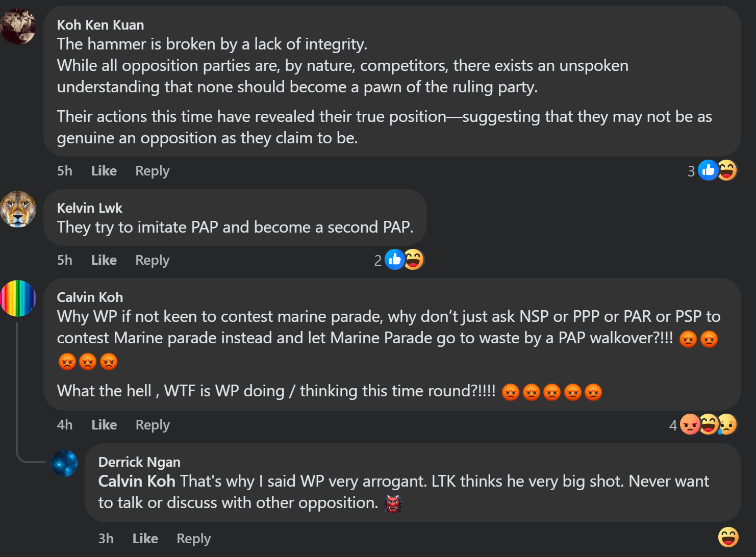Open angry reactions on Calvin Koh's comment
This screenshot has height=557, width=756.
690,424
